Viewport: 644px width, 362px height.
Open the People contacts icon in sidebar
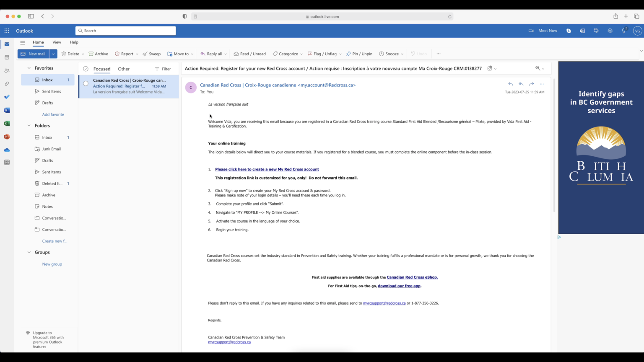(x=7, y=70)
